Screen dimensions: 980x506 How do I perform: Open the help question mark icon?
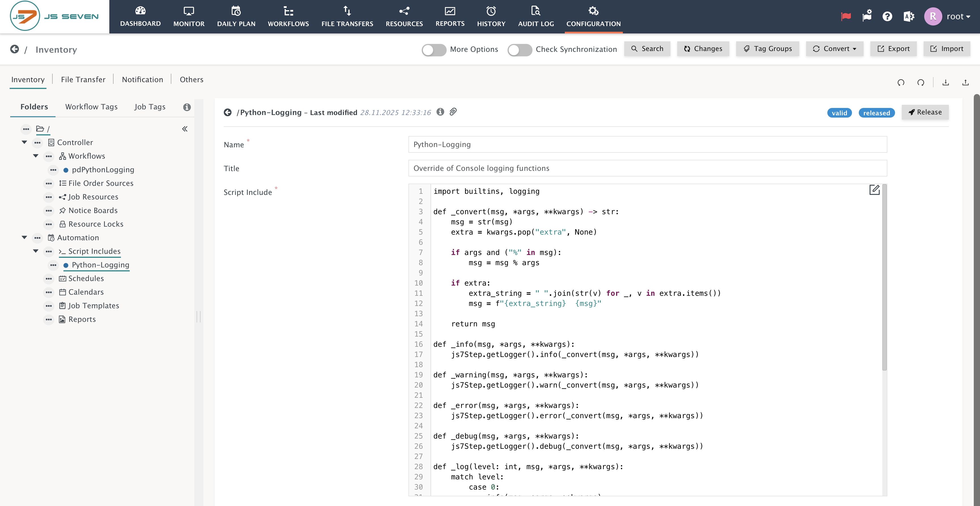(x=887, y=16)
